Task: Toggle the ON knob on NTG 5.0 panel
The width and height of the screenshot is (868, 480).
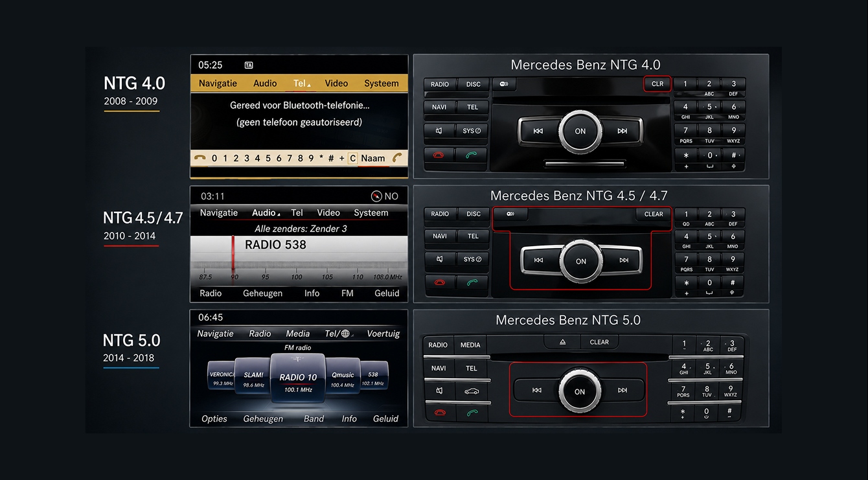Action: tap(580, 391)
